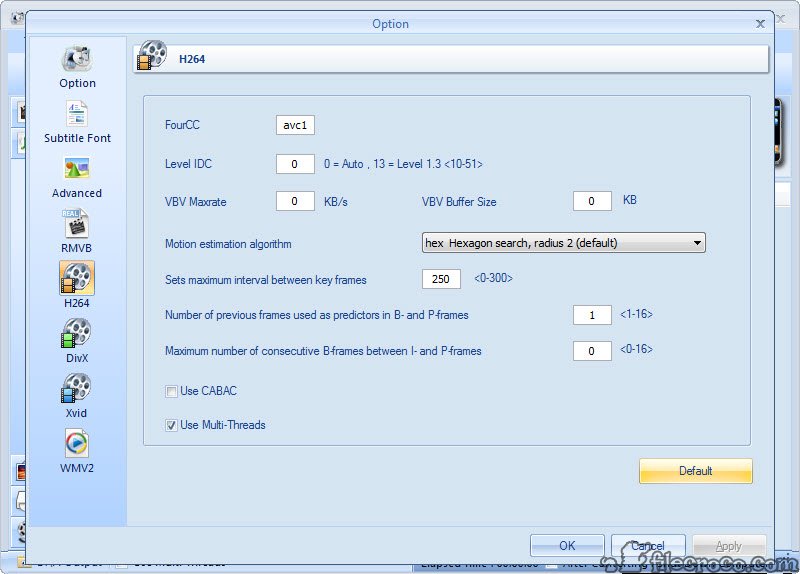
Task: Click the Cancel button
Action: [x=648, y=545]
